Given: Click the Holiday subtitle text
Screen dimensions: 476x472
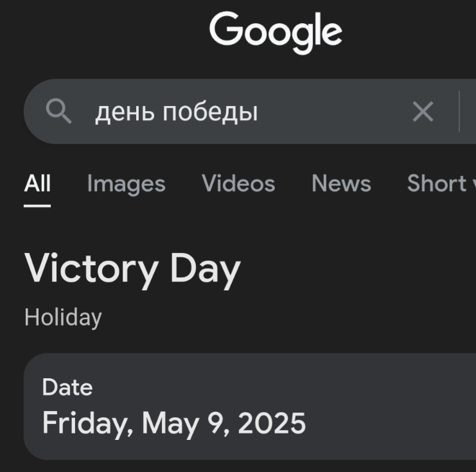Looking at the screenshot, I should click(63, 317).
